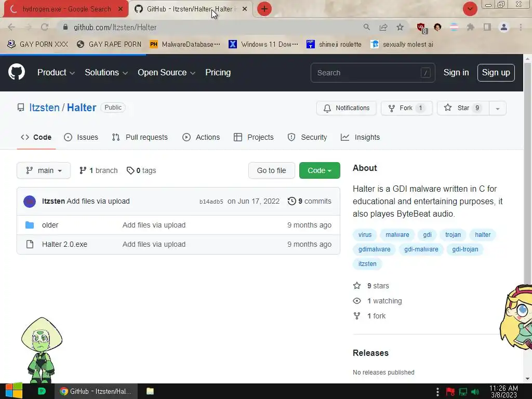
Task: View the 9 commits history
Action: (310, 201)
